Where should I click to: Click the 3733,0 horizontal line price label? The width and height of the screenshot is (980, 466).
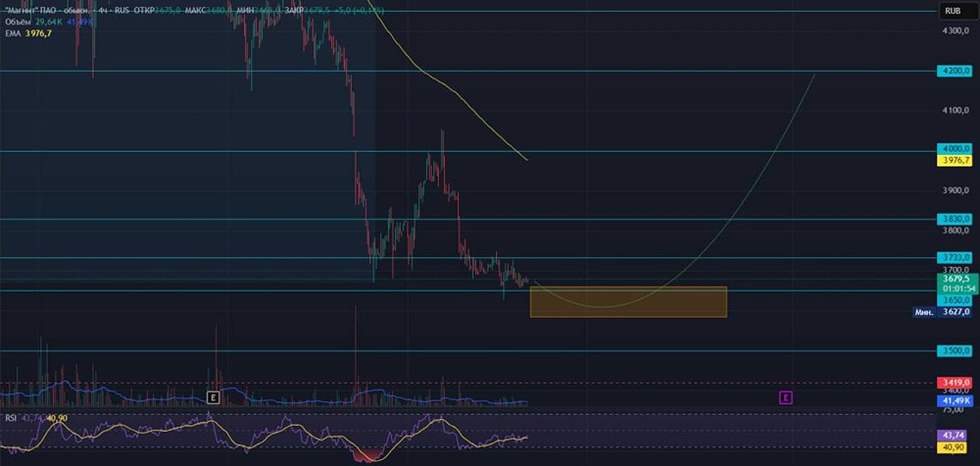[955, 258]
